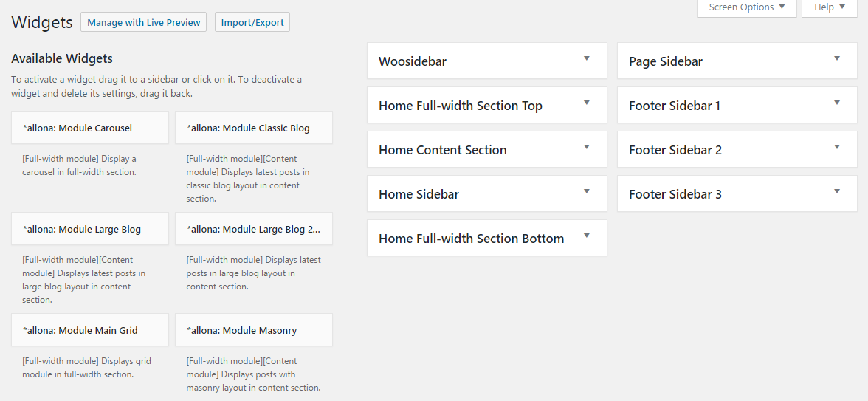Expand the Home Content Section arrow
868x401 pixels.
[587, 147]
